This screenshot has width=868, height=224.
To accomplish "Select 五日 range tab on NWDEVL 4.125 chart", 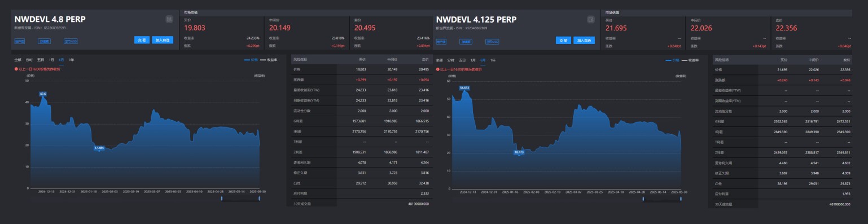I will point(462,59).
